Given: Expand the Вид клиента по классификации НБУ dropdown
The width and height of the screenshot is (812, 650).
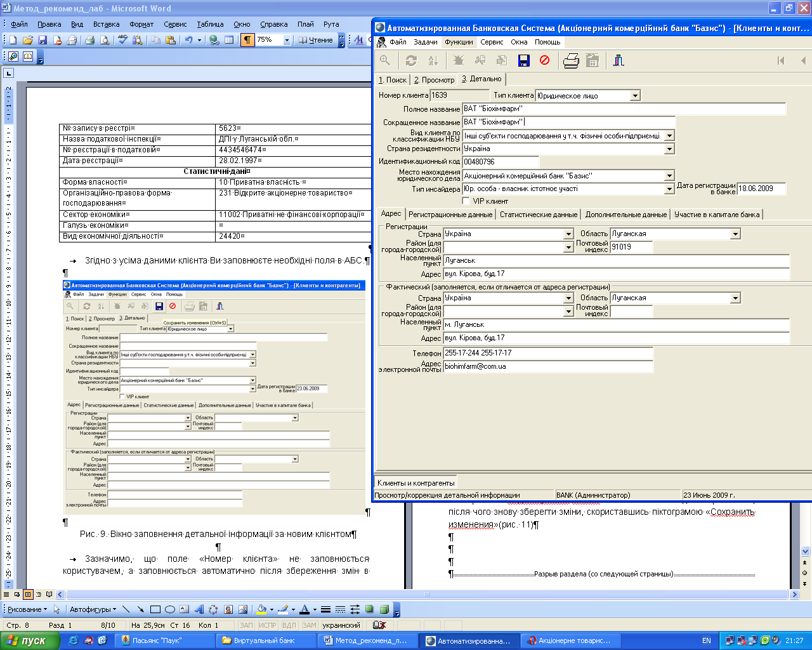Looking at the screenshot, I should pos(669,136).
